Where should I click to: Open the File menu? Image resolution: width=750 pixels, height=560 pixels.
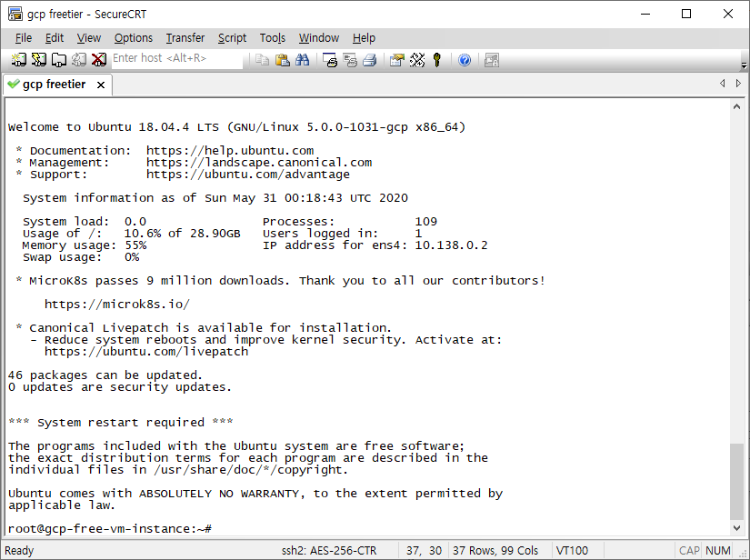(24, 38)
